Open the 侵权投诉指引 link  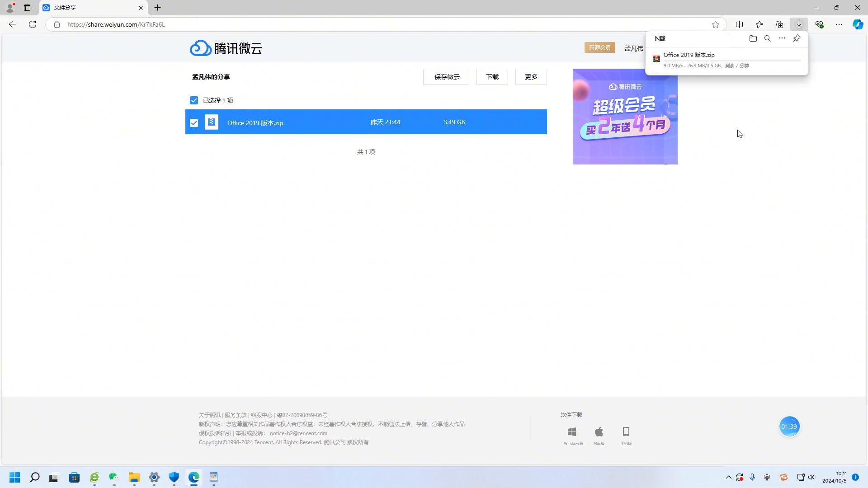pos(215,433)
